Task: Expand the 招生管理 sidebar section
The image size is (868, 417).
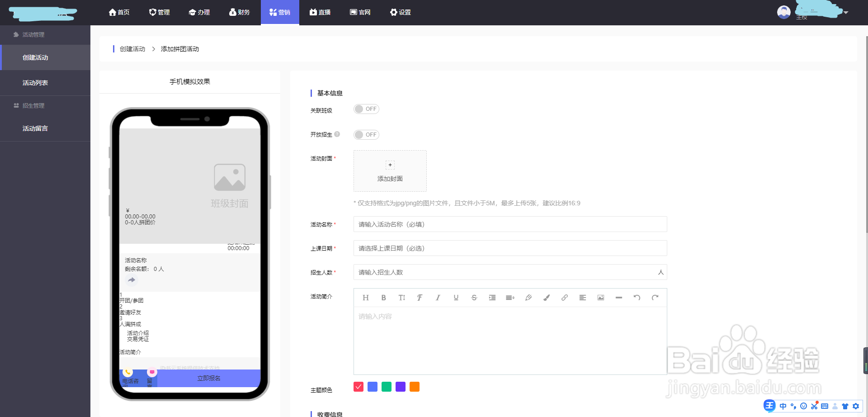Action: point(33,105)
